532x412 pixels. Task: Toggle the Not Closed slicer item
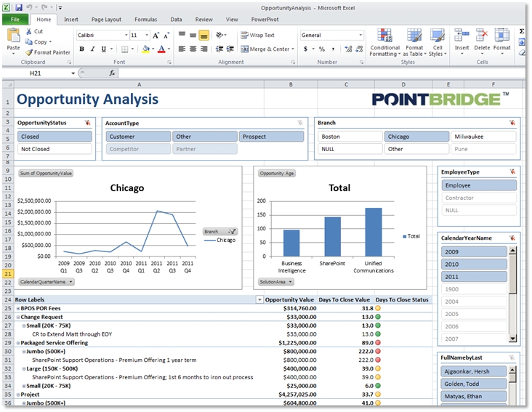coord(55,149)
